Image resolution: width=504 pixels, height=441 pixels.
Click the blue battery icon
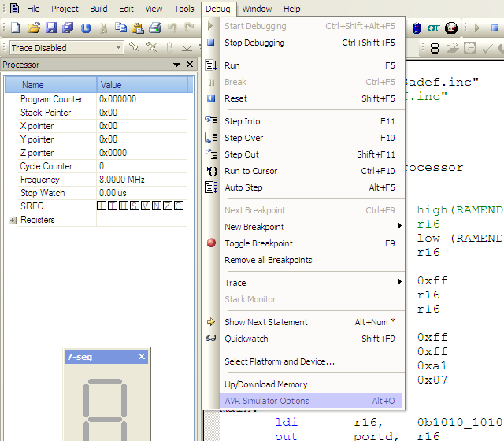(x=416, y=28)
